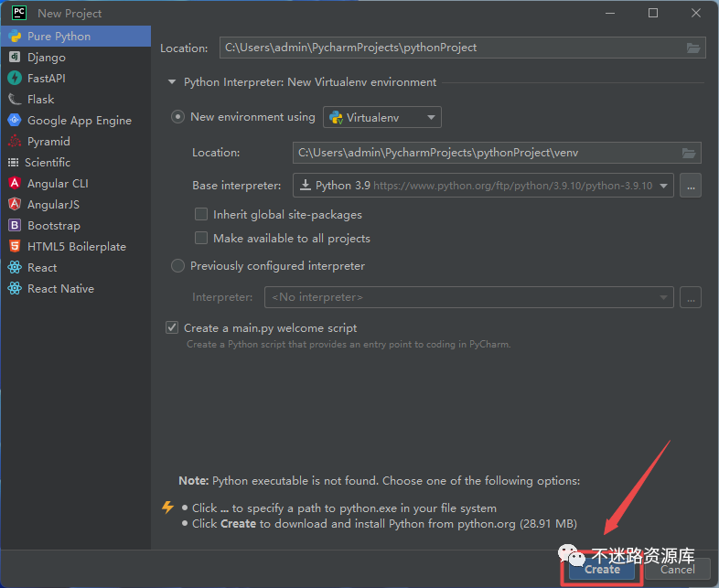Pick the HTML5 Boilerplate icon
The image size is (719, 588).
click(x=14, y=247)
